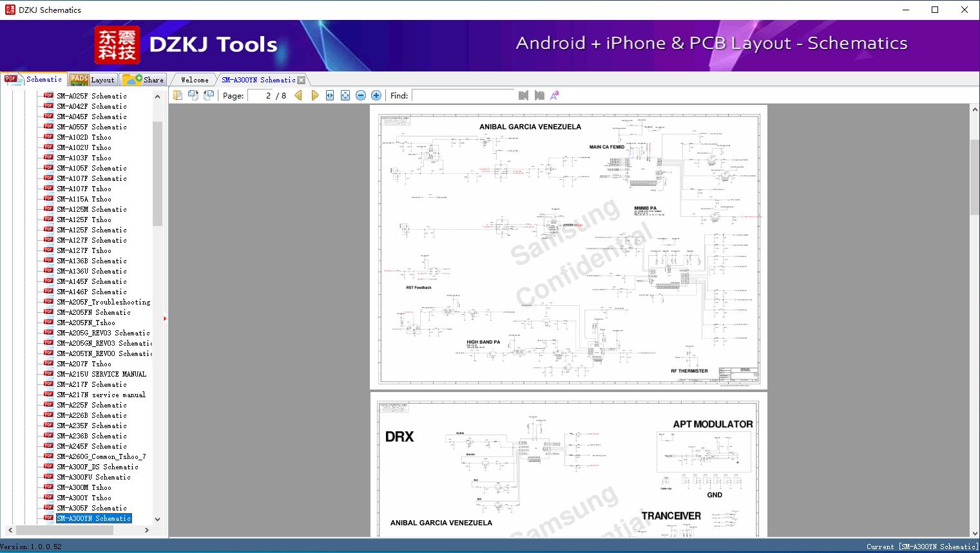Click PDF icon beside SM-A236B Schematic
Screen dimensions: 980x553
[x=48, y=436]
